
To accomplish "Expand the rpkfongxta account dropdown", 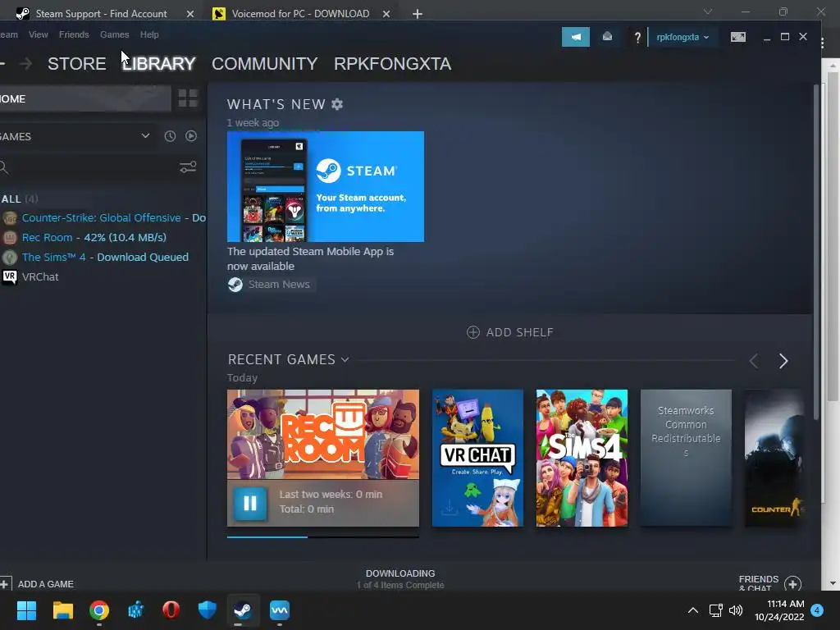I will (682, 37).
